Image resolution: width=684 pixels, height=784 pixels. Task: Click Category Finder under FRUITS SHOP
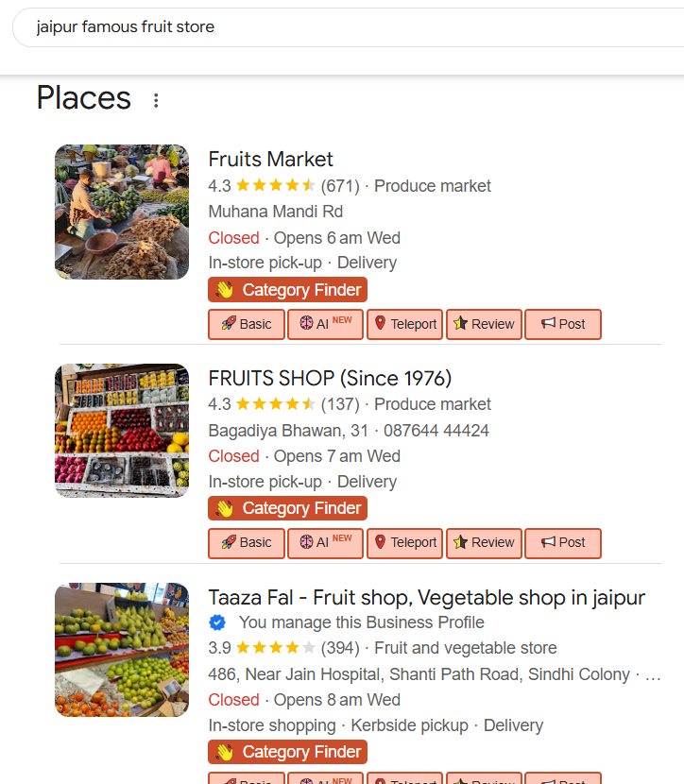click(287, 508)
